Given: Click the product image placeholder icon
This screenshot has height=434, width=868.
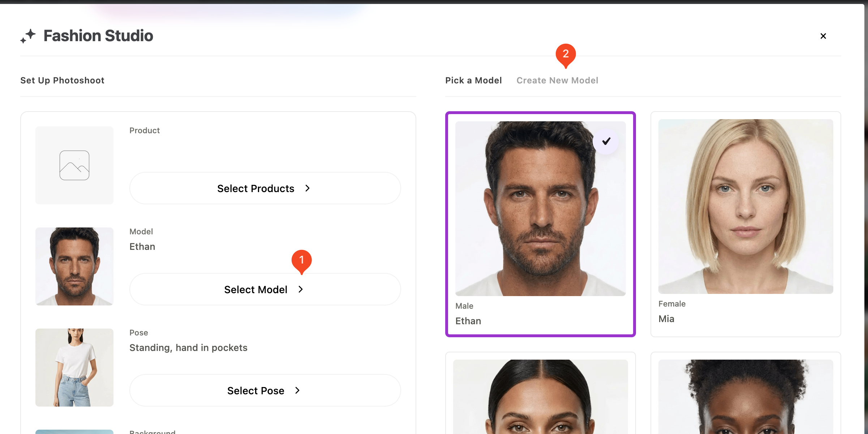Looking at the screenshot, I should [x=74, y=165].
